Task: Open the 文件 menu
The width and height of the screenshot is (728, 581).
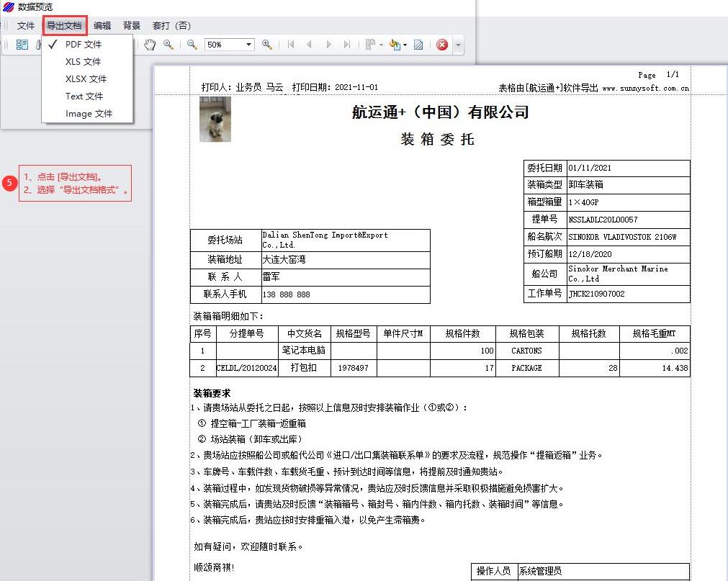Action: (26, 26)
